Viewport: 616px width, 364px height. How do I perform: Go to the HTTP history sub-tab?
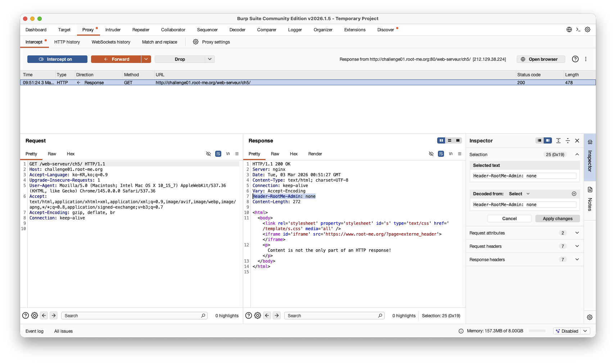67,42
